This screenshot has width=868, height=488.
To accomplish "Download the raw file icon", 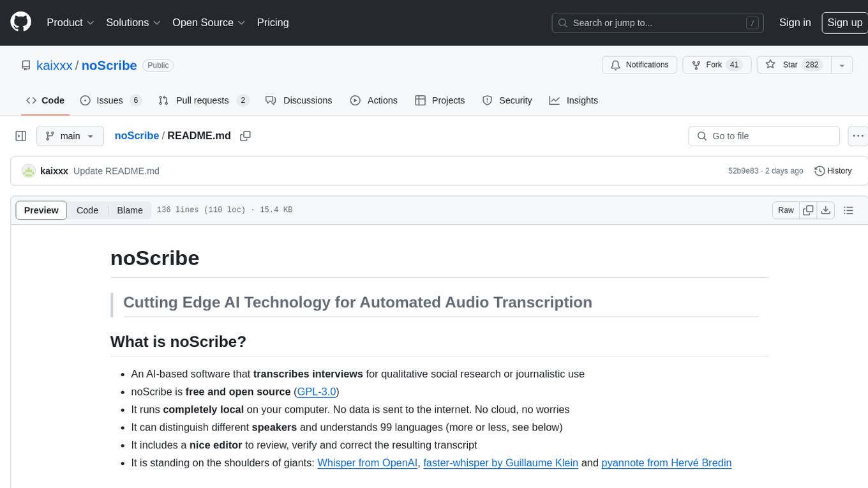I will coord(825,210).
